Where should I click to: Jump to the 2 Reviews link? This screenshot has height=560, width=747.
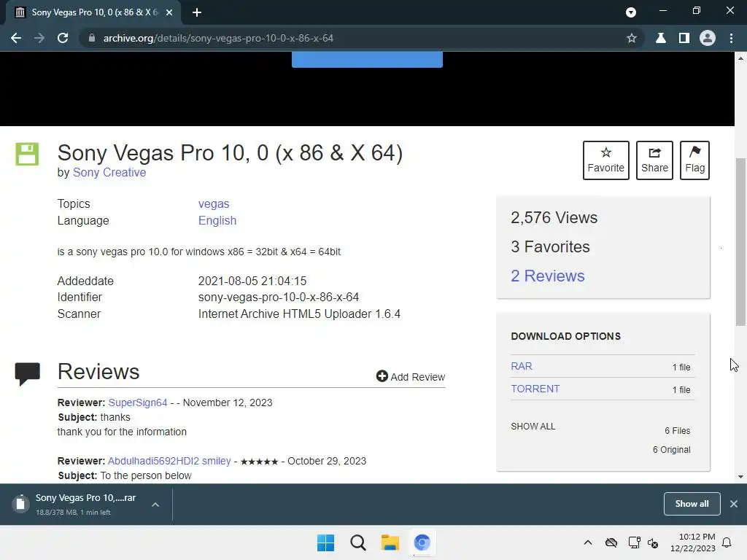(x=547, y=276)
